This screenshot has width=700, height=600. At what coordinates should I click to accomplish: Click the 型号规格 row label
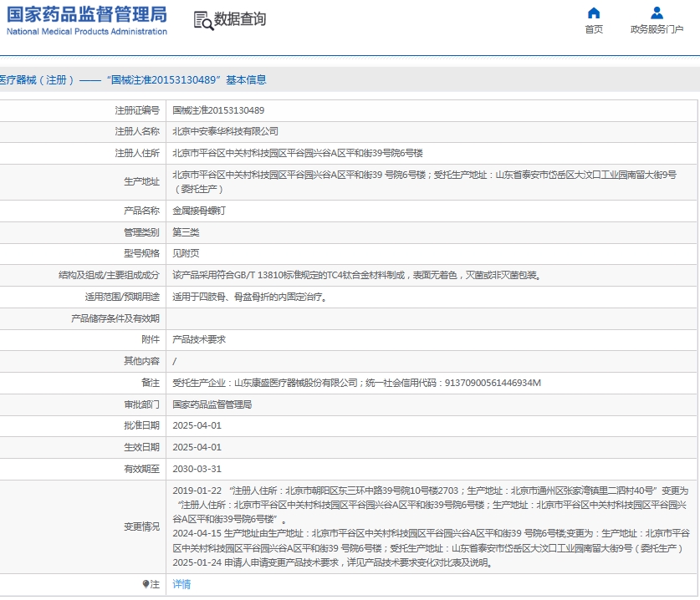coord(141,253)
